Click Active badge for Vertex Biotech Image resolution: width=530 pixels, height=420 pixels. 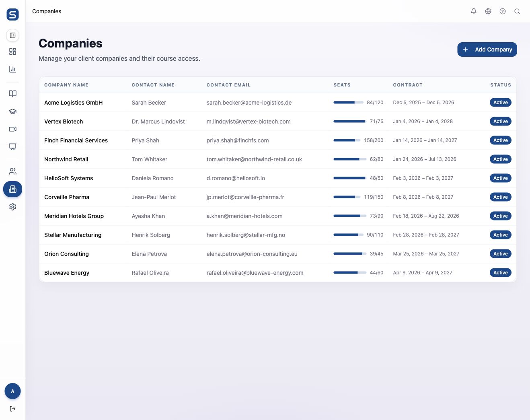pyautogui.click(x=501, y=121)
